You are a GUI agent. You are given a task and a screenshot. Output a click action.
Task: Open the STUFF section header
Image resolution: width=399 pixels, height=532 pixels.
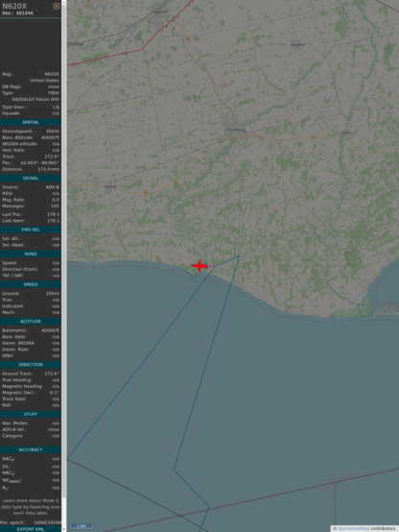click(31, 414)
